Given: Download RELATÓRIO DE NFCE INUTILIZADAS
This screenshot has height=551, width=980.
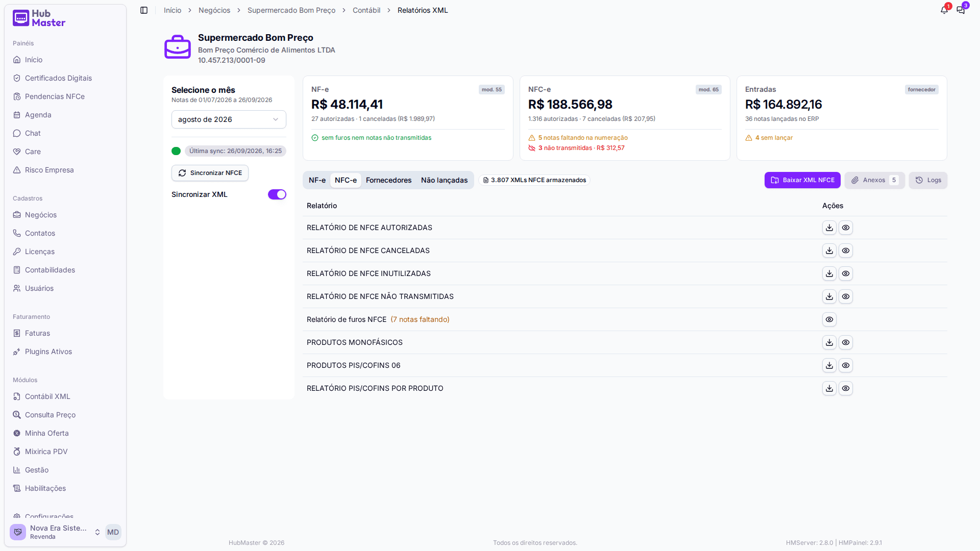Looking at the screenshot, I should click(829, 273).
